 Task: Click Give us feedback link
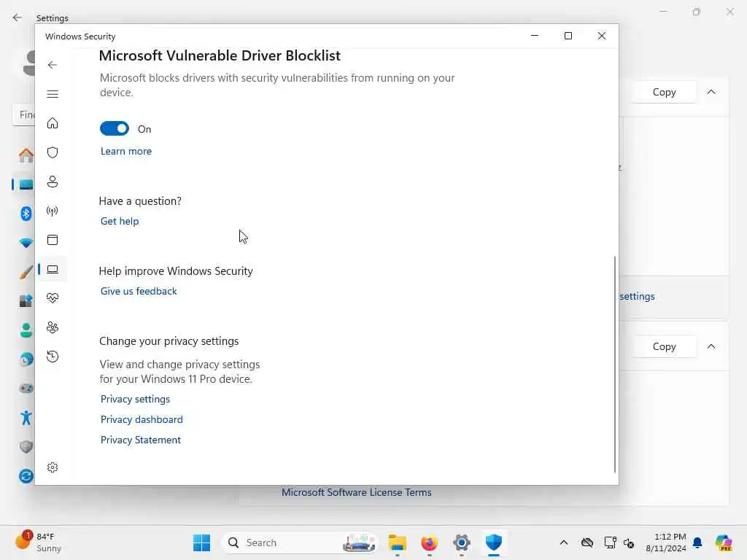pyautogui.click(x=139, y=291)
